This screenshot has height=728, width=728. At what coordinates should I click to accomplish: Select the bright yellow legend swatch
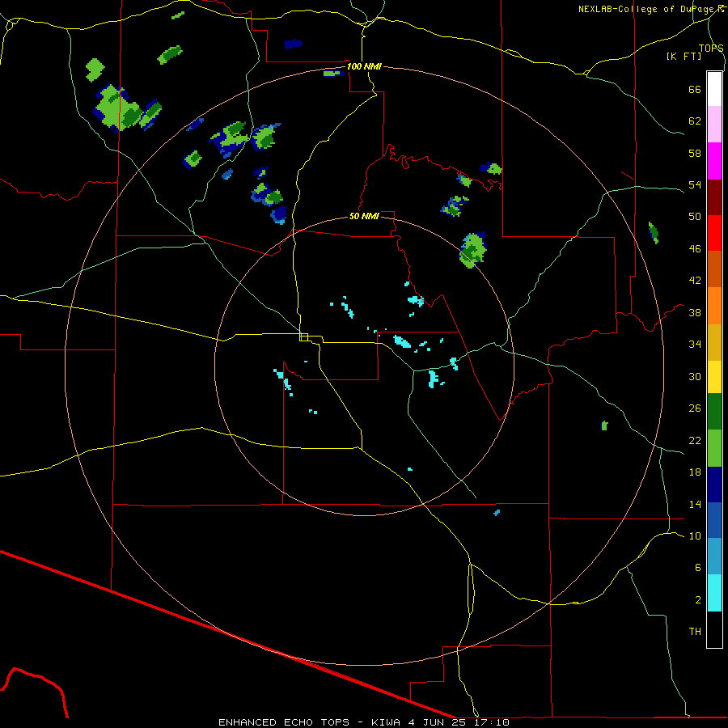pyautogui.click(x=714, y=377)
